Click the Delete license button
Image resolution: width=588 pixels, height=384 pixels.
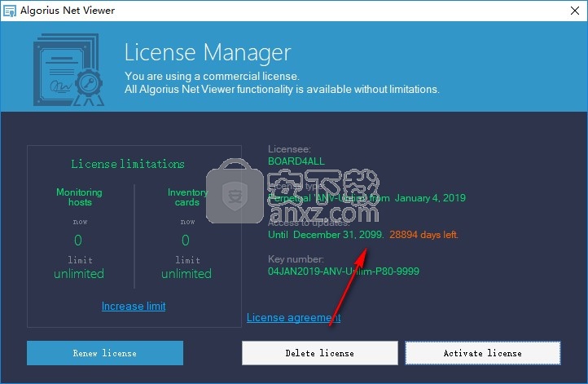320,353
